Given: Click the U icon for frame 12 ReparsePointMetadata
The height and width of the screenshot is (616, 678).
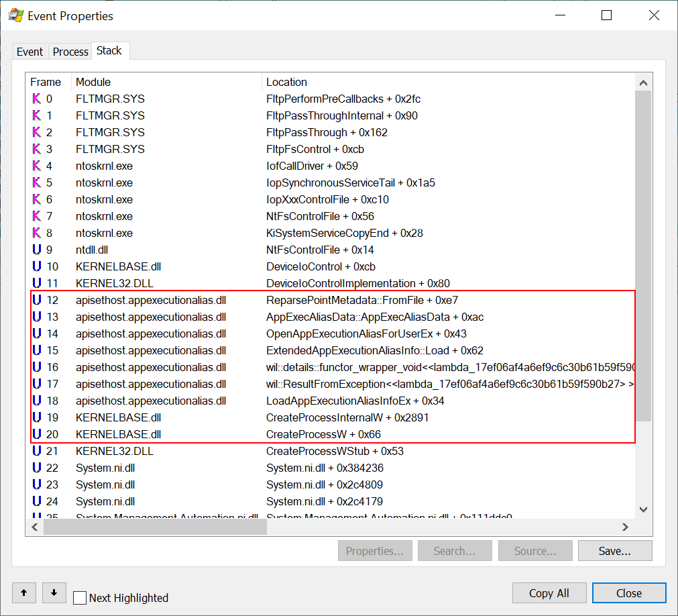Looking at the screenshot, I should click(x=37, y=300).
